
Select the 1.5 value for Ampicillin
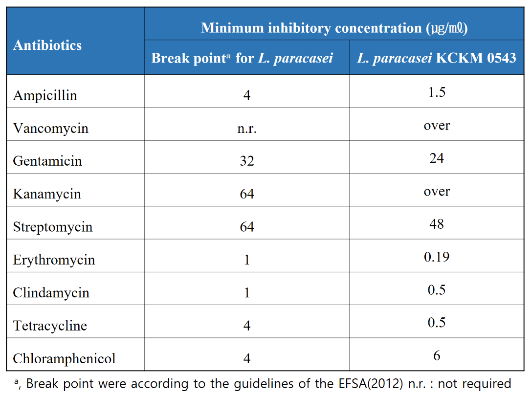(436, 92)
